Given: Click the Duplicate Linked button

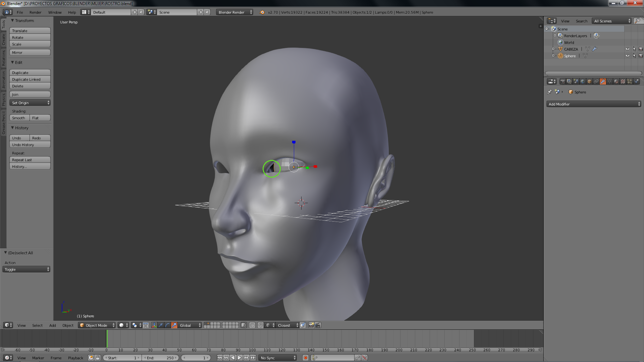Looking at the screenshot, I should point(30,79).
